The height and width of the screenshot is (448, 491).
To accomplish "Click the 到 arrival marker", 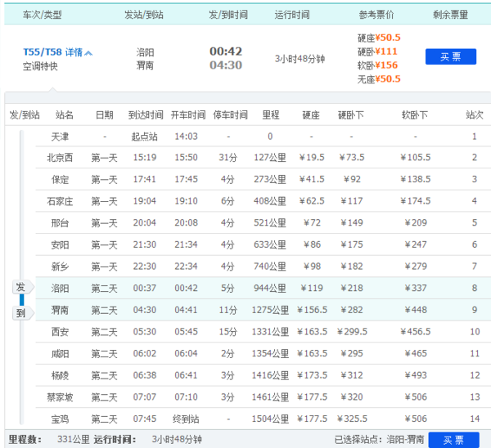I will pos(21,313).
